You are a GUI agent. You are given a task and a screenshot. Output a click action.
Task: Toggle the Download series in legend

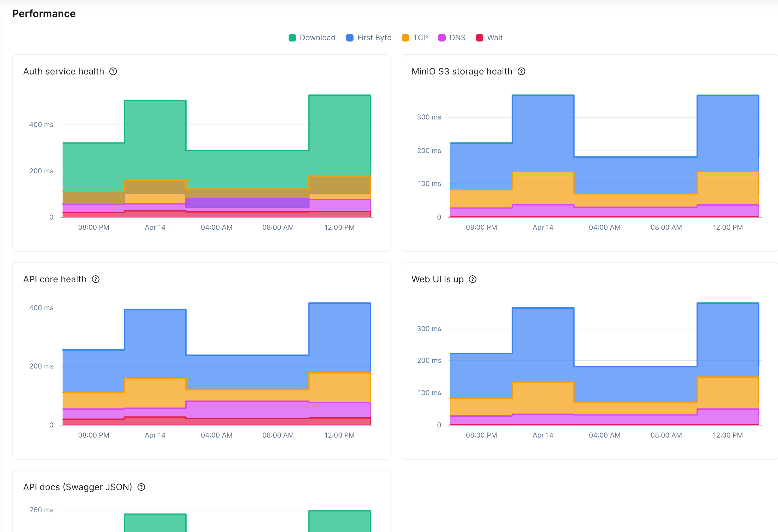click(317, 38)
